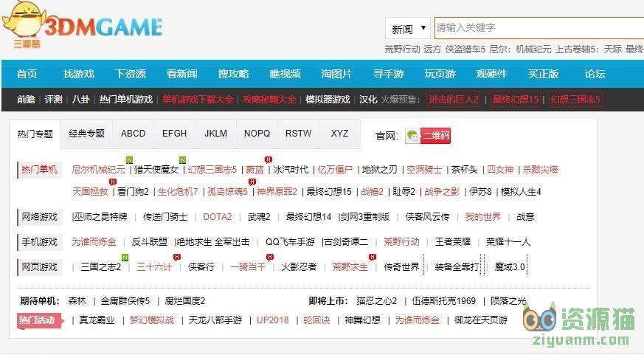Open 搜攻略 in the navigation bar
The image size is (644, 355).
click(234, 74)
